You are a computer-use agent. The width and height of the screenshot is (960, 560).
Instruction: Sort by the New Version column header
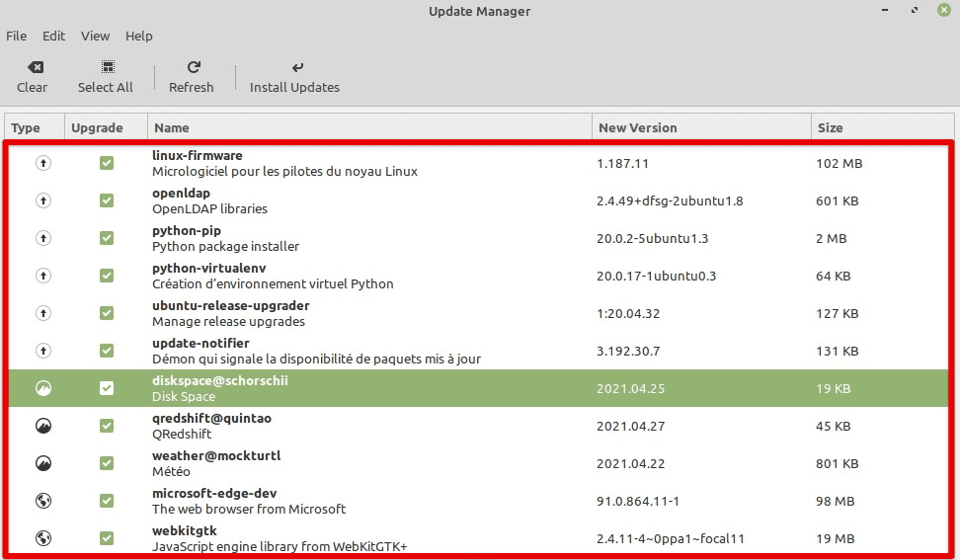pyautogui.click(x=701, y=128)
